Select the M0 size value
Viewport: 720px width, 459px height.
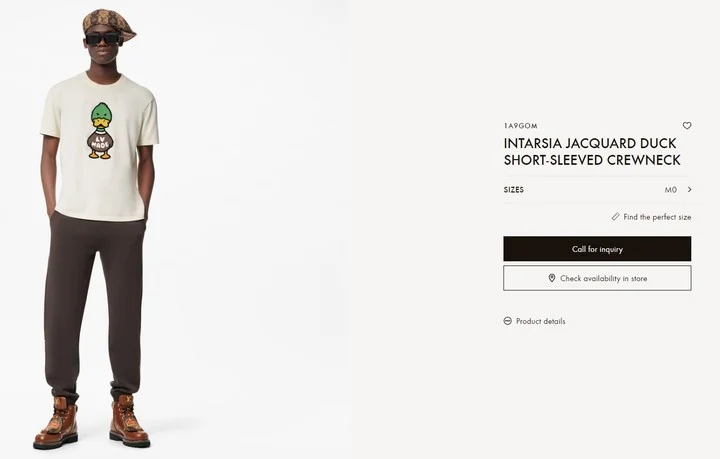670,190
